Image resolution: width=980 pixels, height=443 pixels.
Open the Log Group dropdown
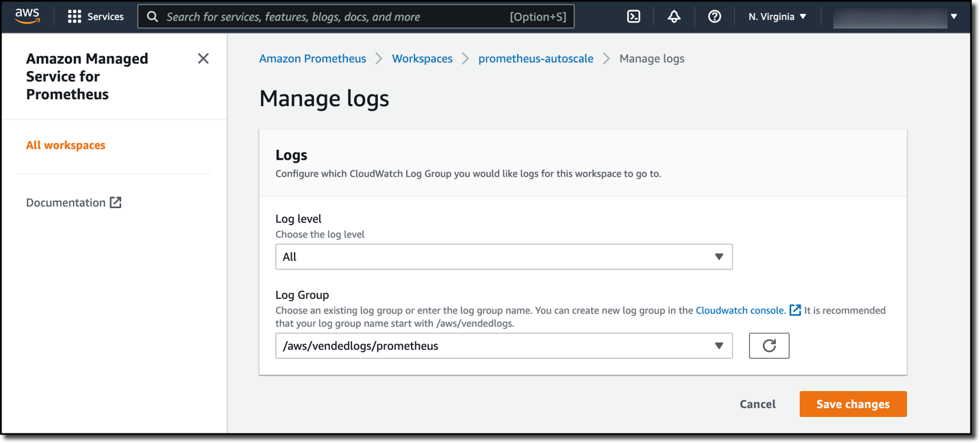pyautogui.click(x=504, y=346)
